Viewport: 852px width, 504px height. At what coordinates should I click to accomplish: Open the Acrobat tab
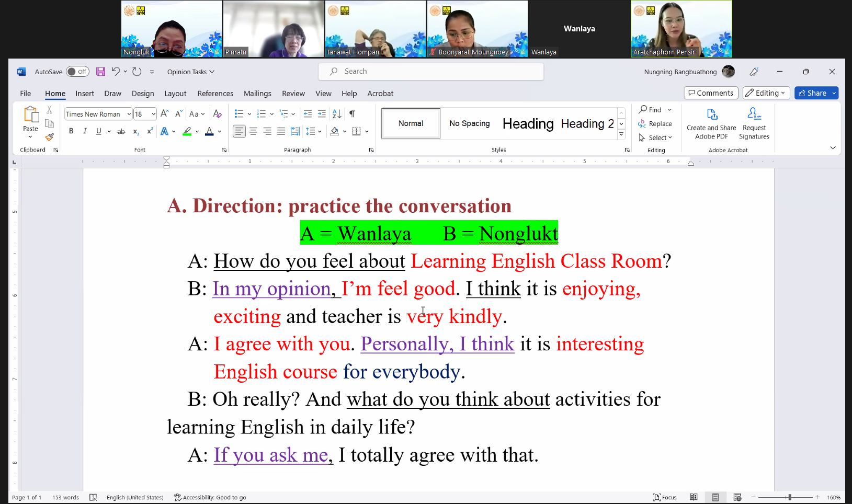(380, 93)
